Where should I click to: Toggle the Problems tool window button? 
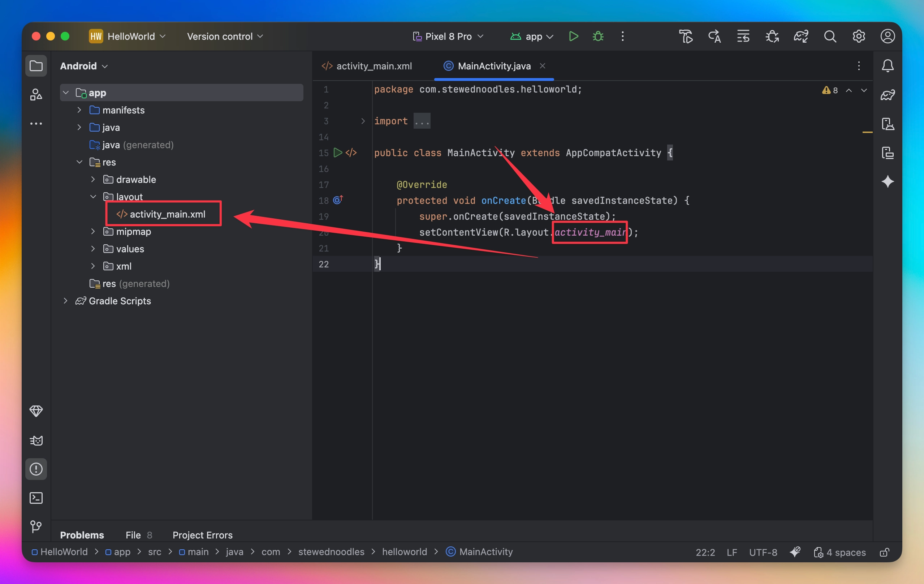click(36, 469)
